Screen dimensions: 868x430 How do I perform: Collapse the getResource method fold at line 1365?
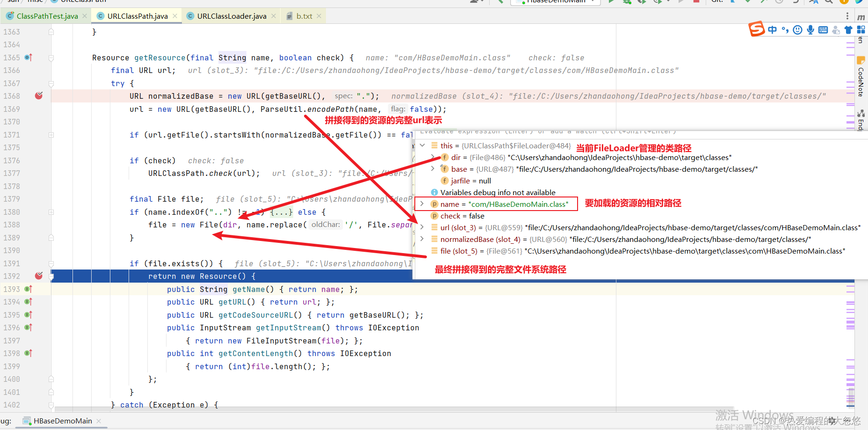click(51, 58)
